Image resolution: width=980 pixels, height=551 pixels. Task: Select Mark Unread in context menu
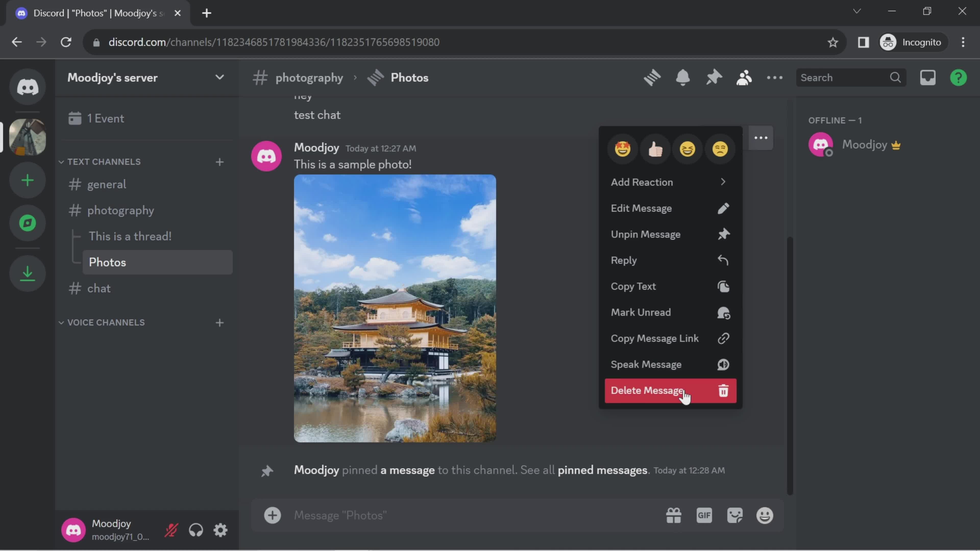670,312
